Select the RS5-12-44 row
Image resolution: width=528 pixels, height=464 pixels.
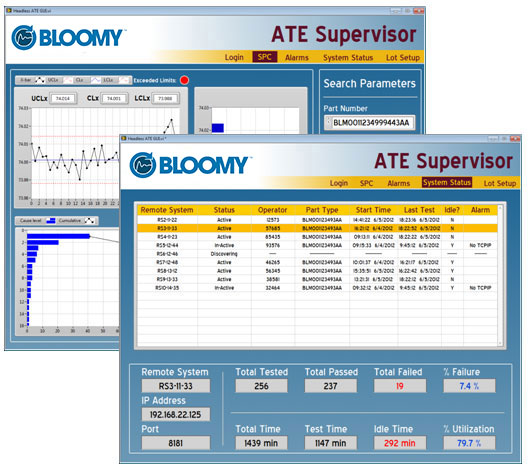coord(317,245)
